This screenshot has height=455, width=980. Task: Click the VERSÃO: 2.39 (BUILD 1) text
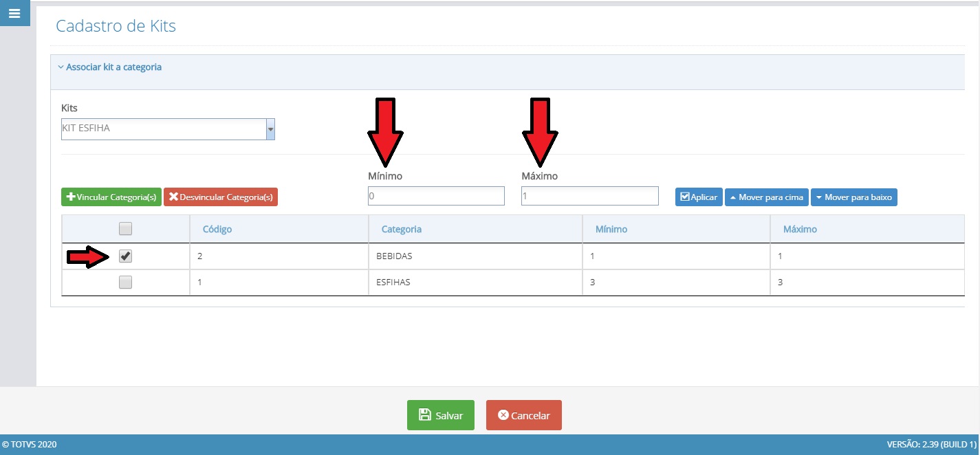[x=932, y=445]
